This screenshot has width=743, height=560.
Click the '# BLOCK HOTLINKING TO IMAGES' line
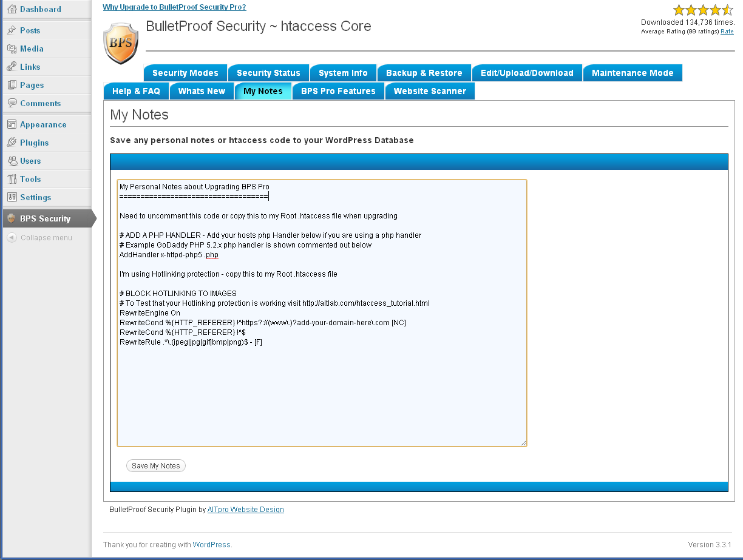tap(178, 294)
